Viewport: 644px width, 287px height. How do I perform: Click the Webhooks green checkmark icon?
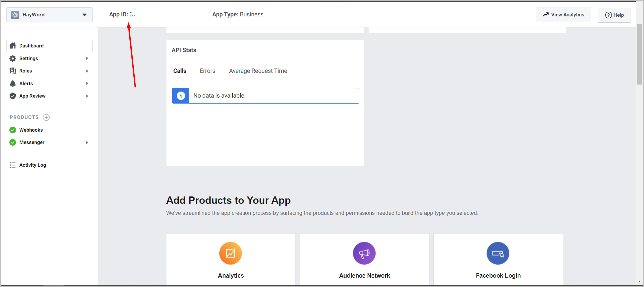[x=13, y=130]
